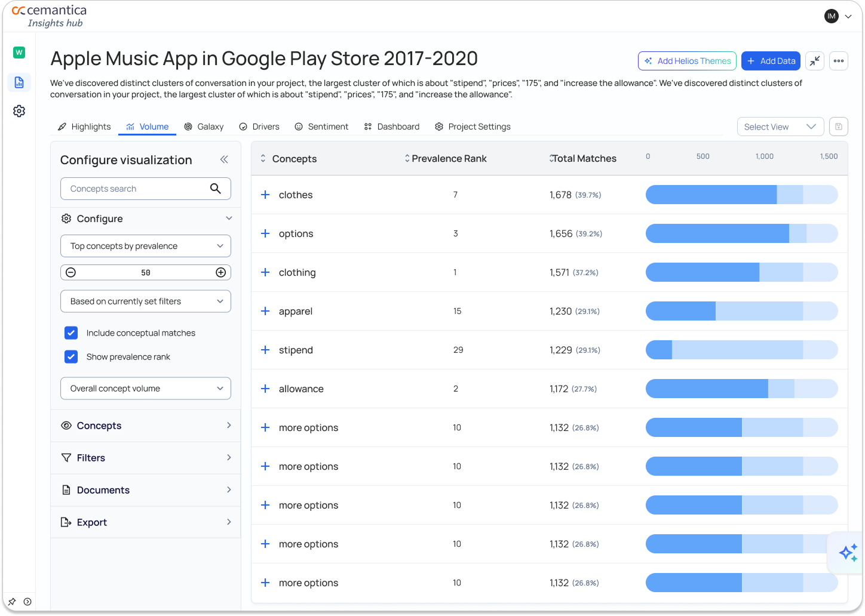The image size is (865, 616).
Task: Click the play circle icon at the sidebar bottom
Action: (x=27, y=602)
